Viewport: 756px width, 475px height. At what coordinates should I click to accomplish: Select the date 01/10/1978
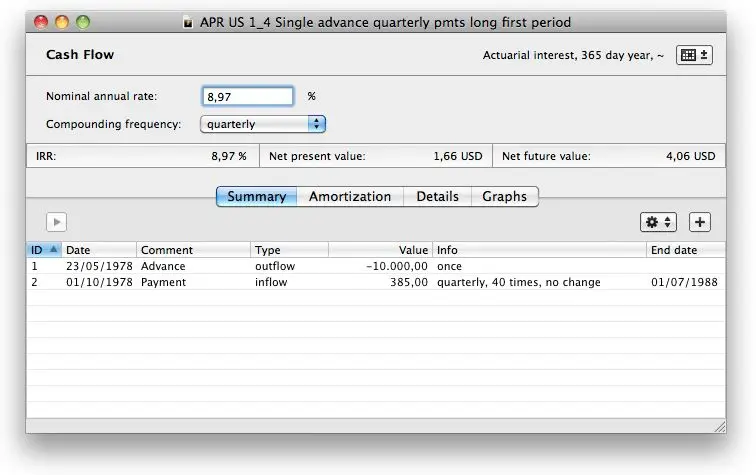click(99, 282)
